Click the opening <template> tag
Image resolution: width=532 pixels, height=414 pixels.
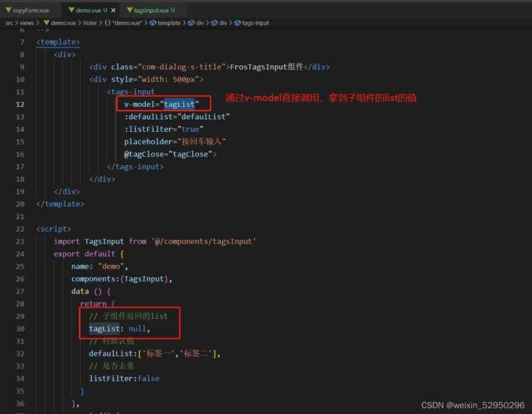[58, 42]
